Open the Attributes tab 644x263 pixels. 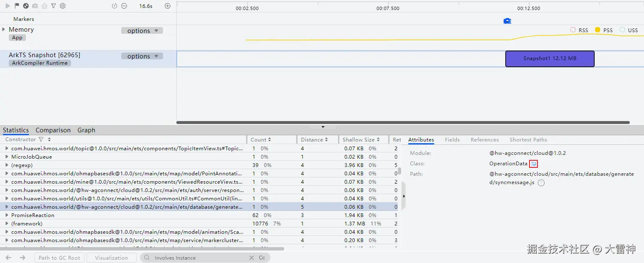[x=421, y=140]
